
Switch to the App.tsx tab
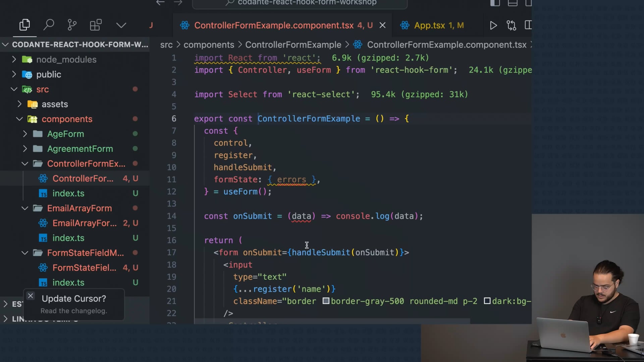(429, 25)
